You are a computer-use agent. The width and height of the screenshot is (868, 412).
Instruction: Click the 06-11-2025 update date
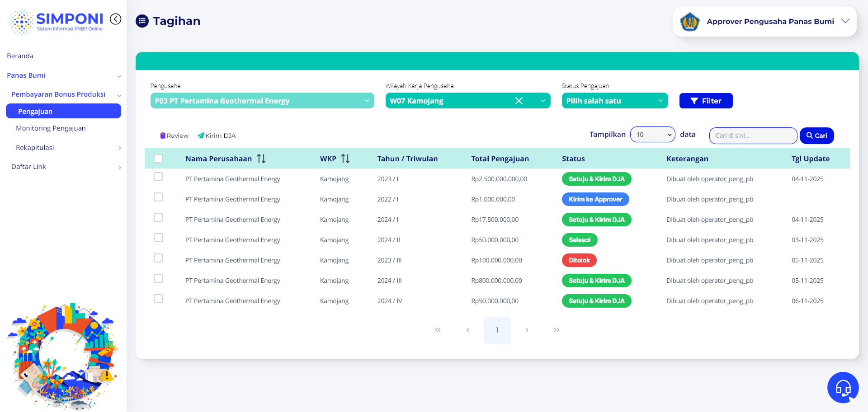point(807,301)
